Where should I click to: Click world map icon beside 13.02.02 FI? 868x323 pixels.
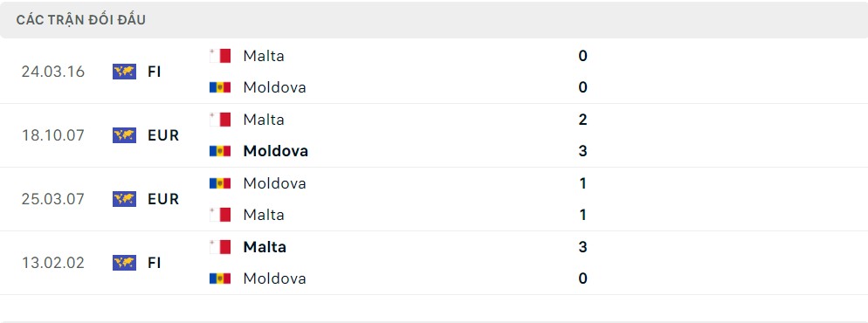click(x=124, y=263)
